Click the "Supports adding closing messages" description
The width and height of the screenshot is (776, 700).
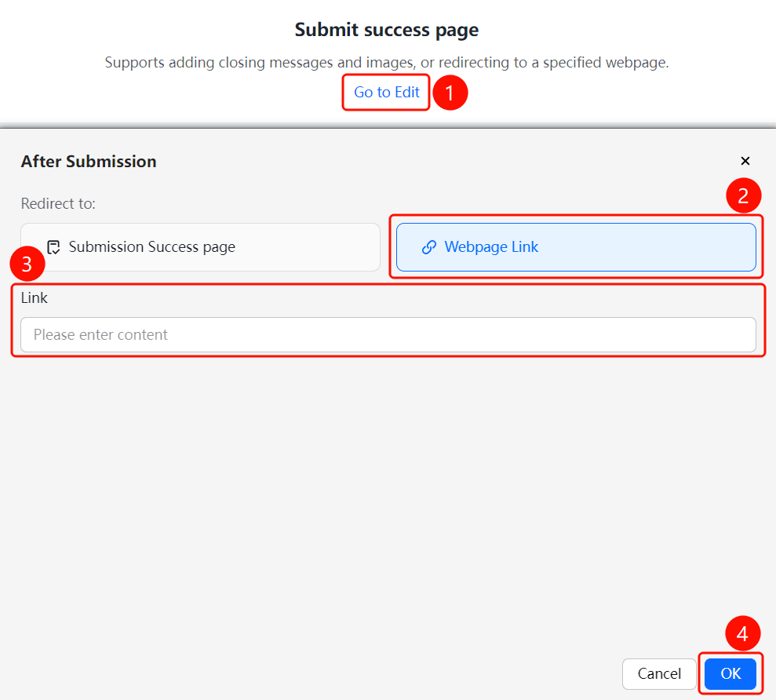pos(387,62)
